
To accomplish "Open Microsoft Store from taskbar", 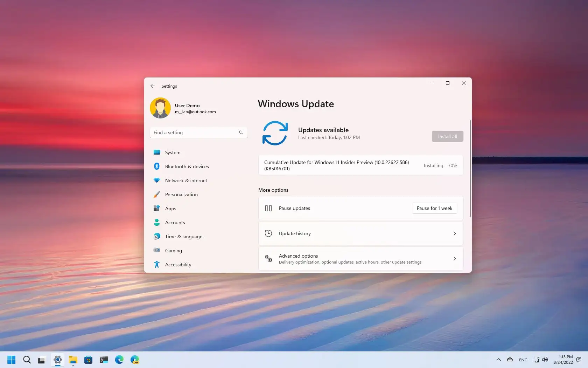I will coord(88,360).
